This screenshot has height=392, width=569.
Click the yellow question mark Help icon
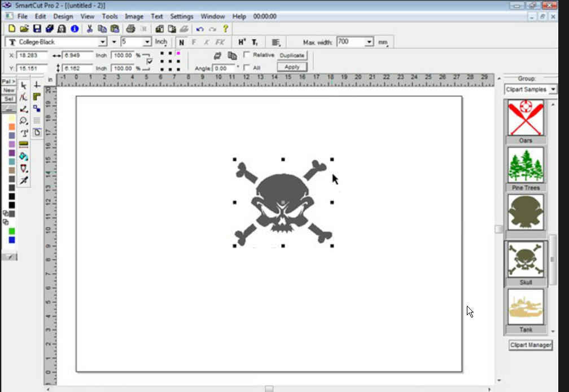(x=225, y=28)
